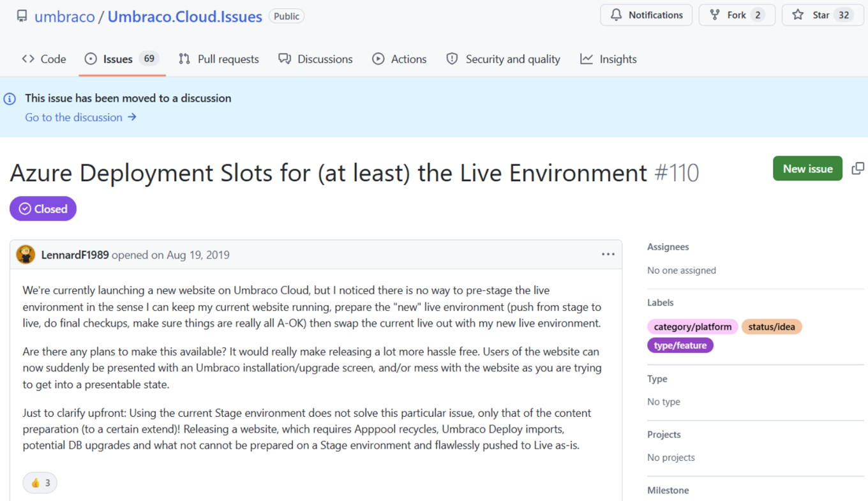Select the category/platform label
Viewport: 868px width, 501px height.
coord(692,327)
